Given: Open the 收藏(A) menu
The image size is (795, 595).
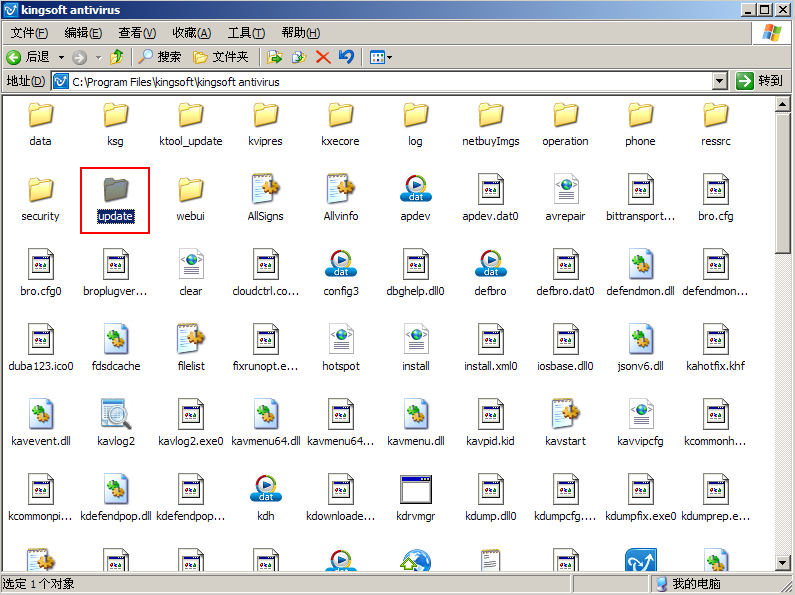Looking at the screenshot, I should 191,33.
